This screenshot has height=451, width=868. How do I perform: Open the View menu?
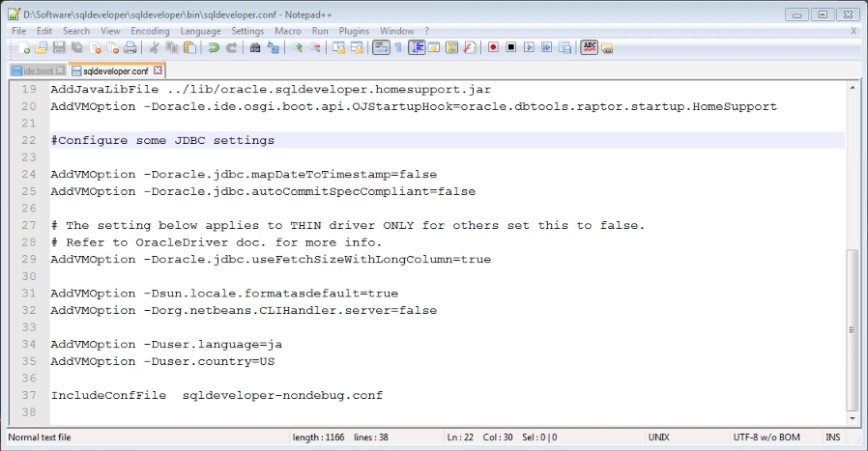110,31
